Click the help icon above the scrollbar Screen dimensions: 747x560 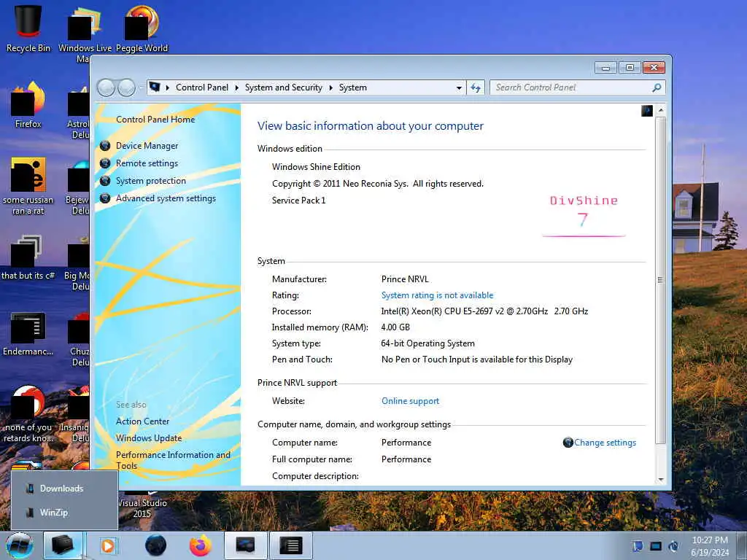[647, 111]
